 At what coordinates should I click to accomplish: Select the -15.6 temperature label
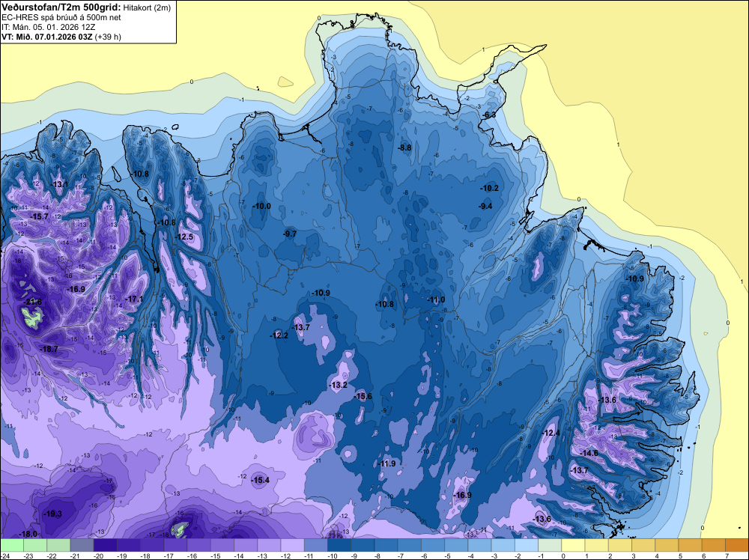coord(363,396)
